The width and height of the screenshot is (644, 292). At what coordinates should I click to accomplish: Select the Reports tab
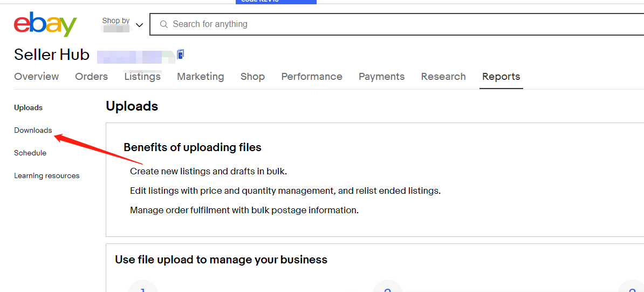point(501,77)
